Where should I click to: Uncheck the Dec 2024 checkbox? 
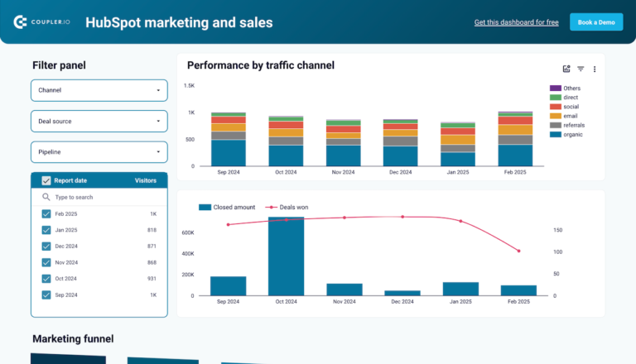coord(46,247)
